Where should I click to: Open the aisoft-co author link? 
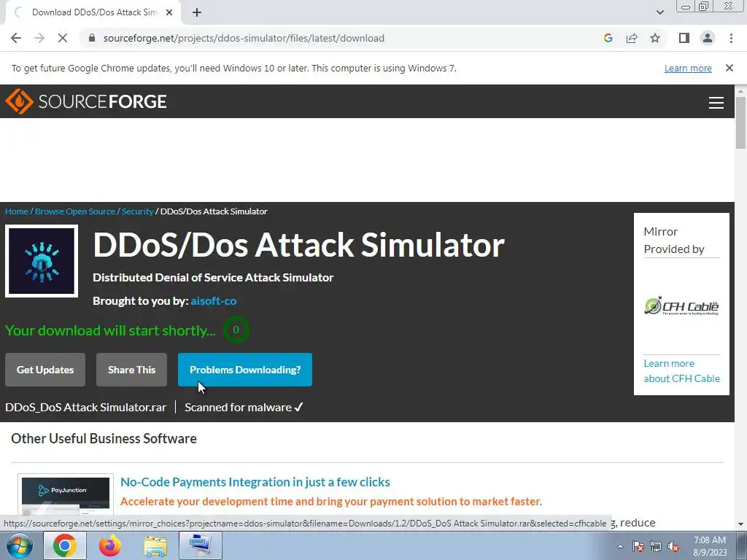pos(214,301)
